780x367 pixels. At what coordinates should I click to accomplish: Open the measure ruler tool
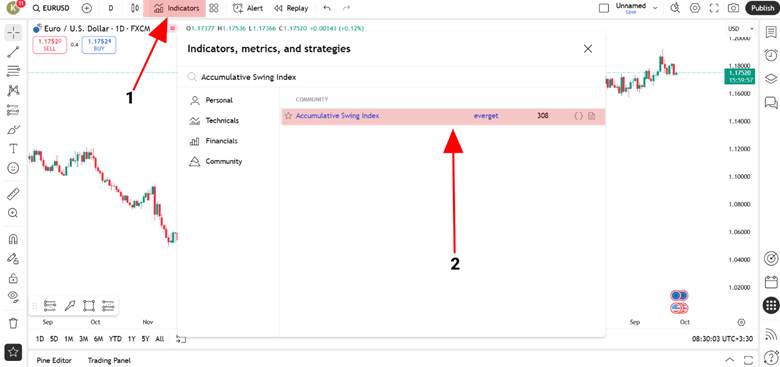pos(13,194)
